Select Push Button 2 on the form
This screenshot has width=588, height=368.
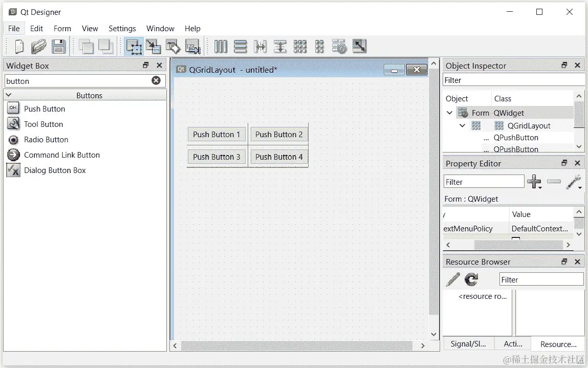[279, 134]
